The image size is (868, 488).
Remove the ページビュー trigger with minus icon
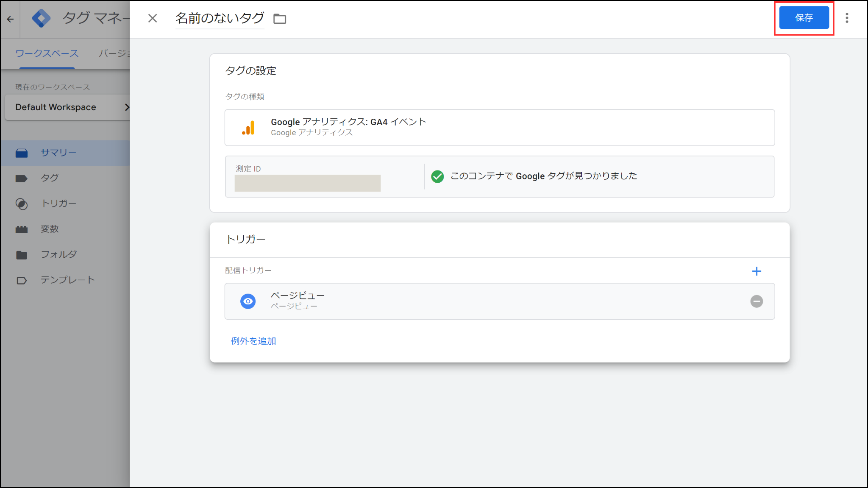(757, 301)
